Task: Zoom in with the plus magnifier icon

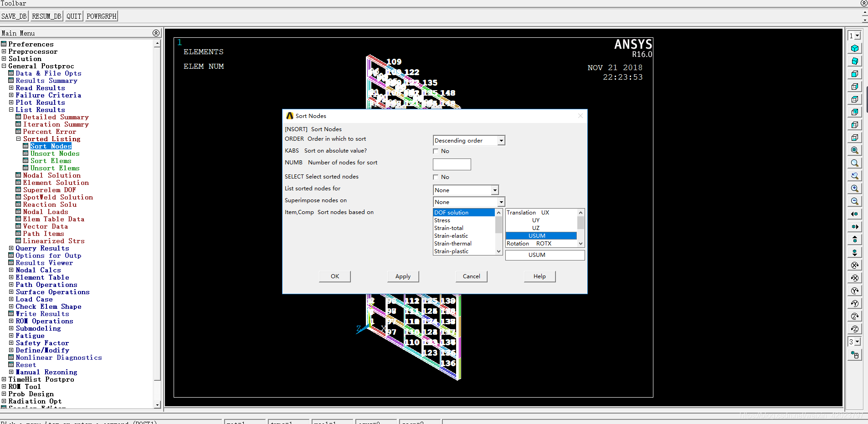Action: pyautogui.click(x=855, y=189)
